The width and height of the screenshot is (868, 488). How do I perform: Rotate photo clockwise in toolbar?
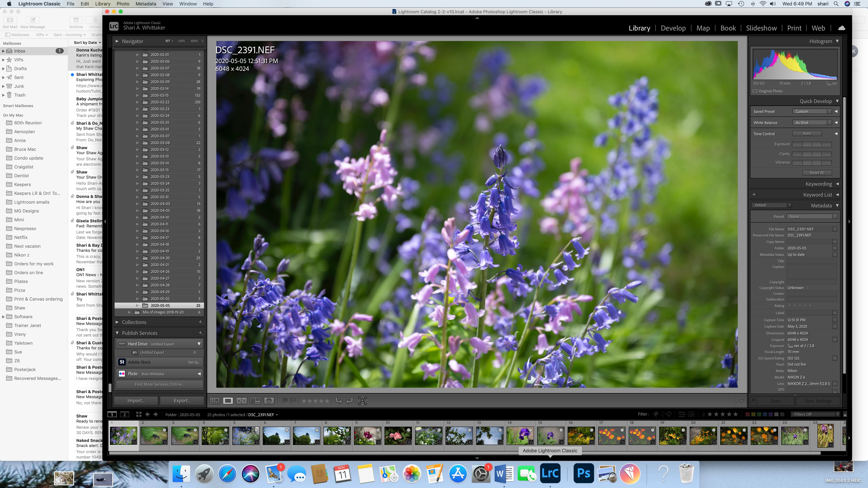pos(349,401)
